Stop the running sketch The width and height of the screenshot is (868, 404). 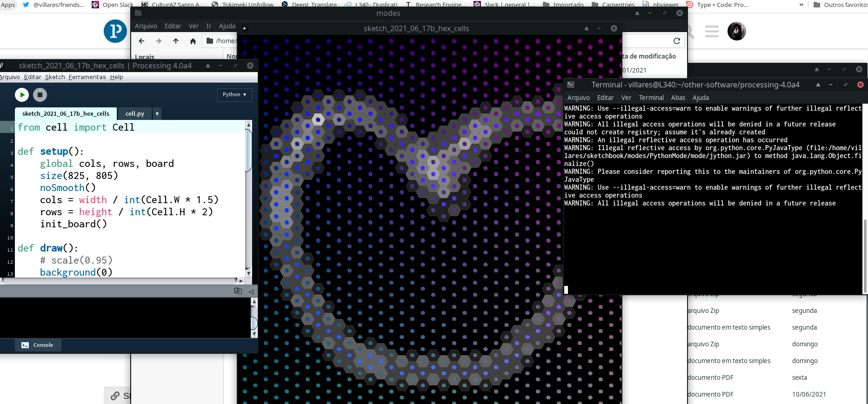tap(40, 95)
